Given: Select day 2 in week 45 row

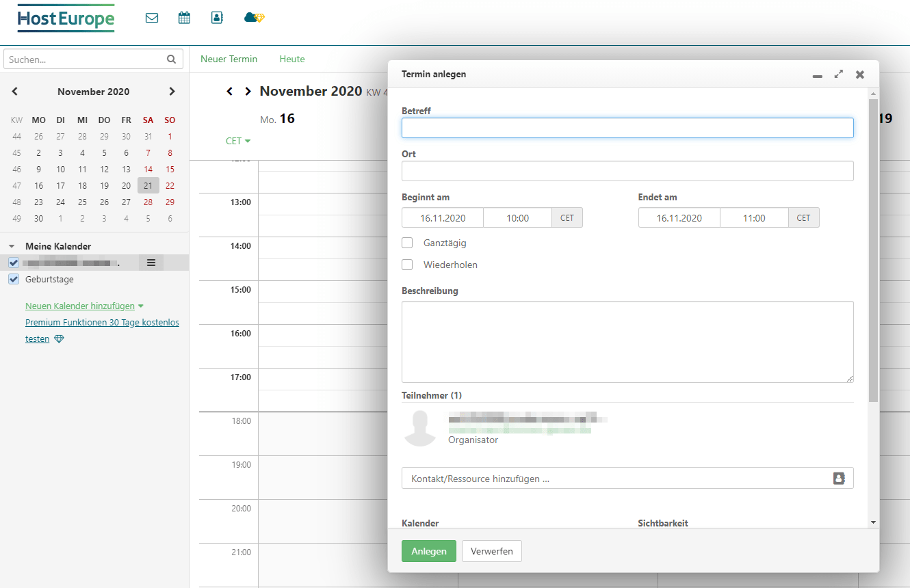Looking at the screenshot, I should pyautogui.click(x=39, y=152).
